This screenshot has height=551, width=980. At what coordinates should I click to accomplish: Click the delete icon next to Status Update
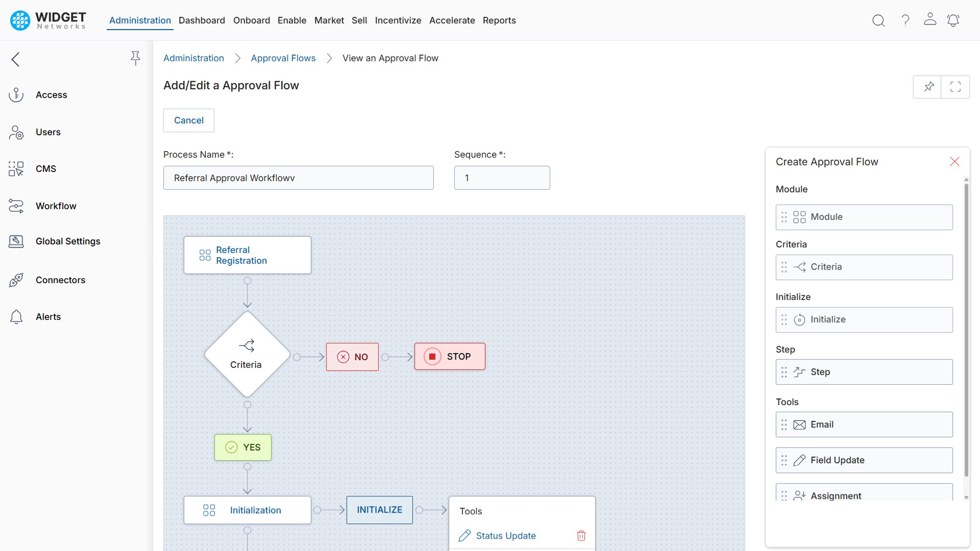pyautogui.click(x=581, y=536)
